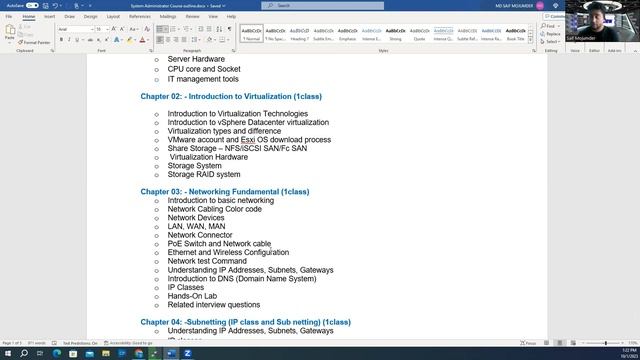Click Print Layout view icon

(x=560, y=343)
